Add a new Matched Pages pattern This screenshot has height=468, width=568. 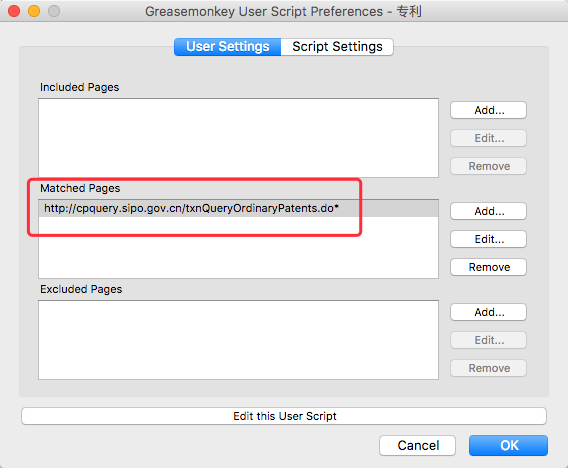[488, 211]
